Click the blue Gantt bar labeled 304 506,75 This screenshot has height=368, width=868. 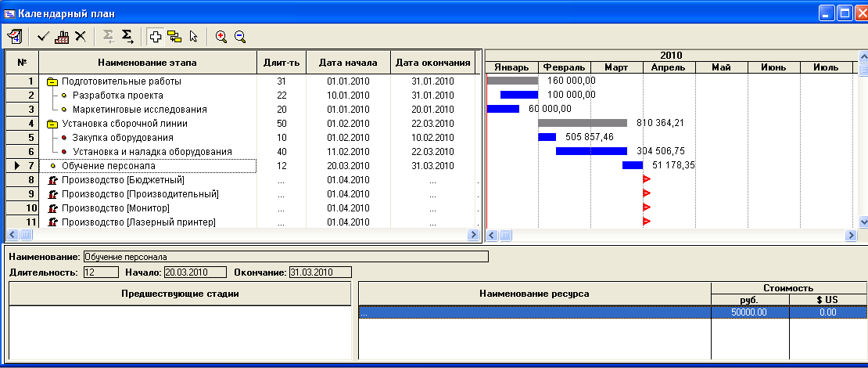pyautogui.click(x=591, y=151)
